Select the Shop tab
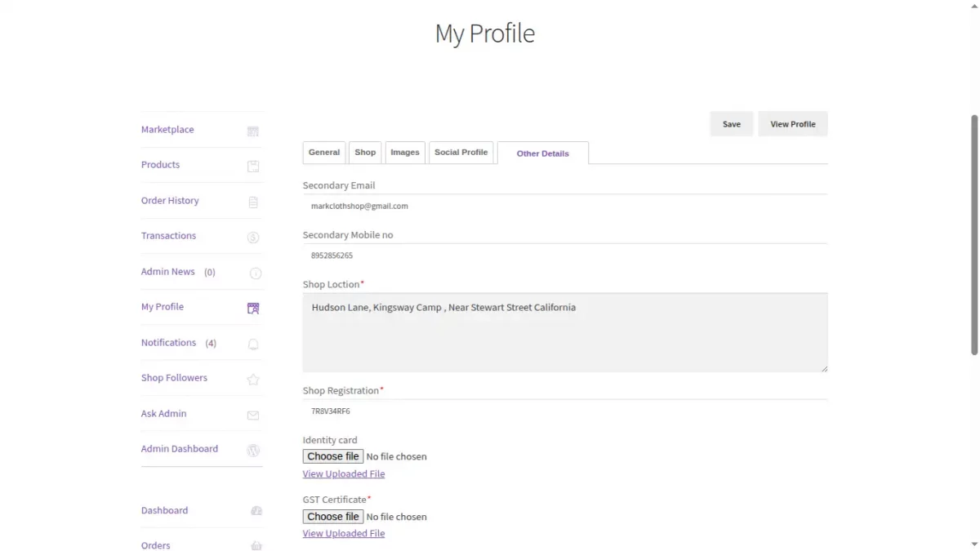This screenshot has width=980, height=551. coord(365,152)
